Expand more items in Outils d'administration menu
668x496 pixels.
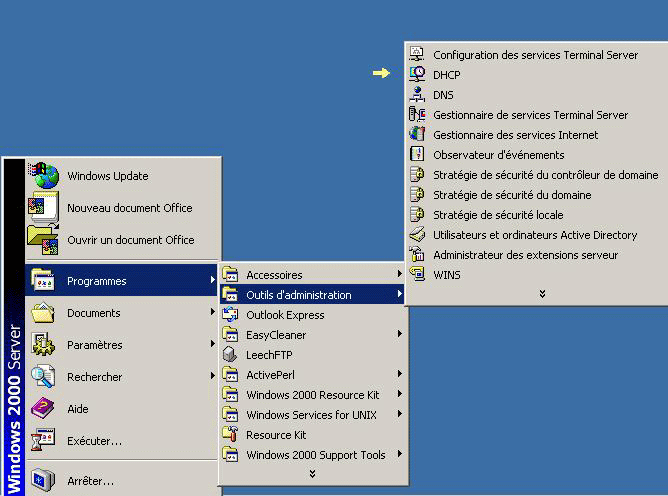[x=542, y=294]
